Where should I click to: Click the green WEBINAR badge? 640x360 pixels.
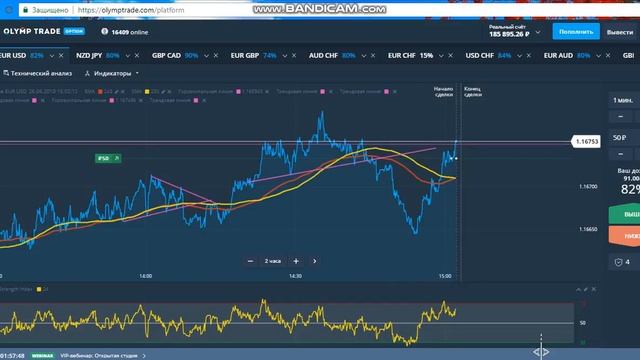(x=42, y=356)
